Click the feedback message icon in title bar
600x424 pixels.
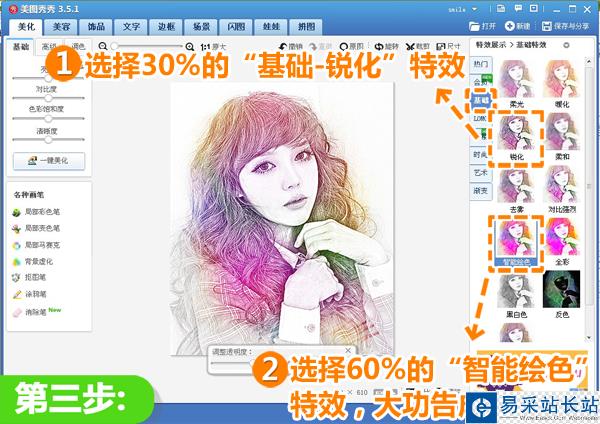click(518, 8)
